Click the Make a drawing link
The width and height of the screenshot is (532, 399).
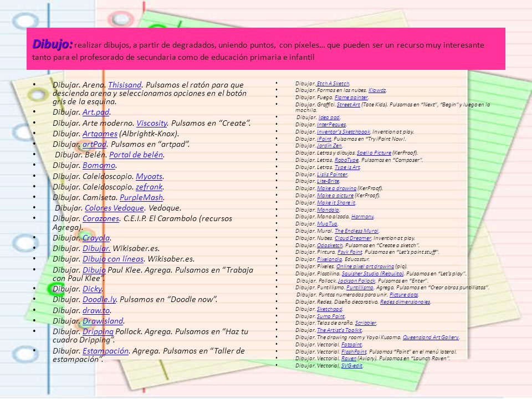click(336, 188)
